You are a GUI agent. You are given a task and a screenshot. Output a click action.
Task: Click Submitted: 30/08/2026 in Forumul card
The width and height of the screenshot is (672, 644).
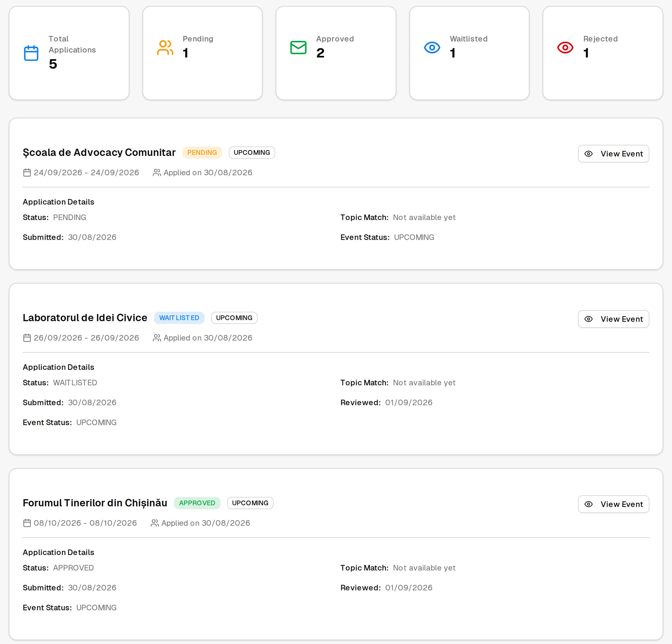70,588
